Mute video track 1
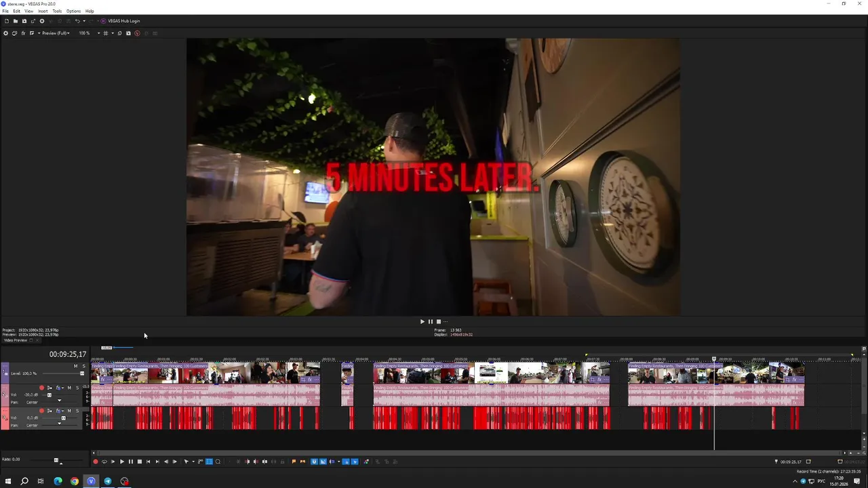Viewport: 868px width, 488px height. [75, 366]
